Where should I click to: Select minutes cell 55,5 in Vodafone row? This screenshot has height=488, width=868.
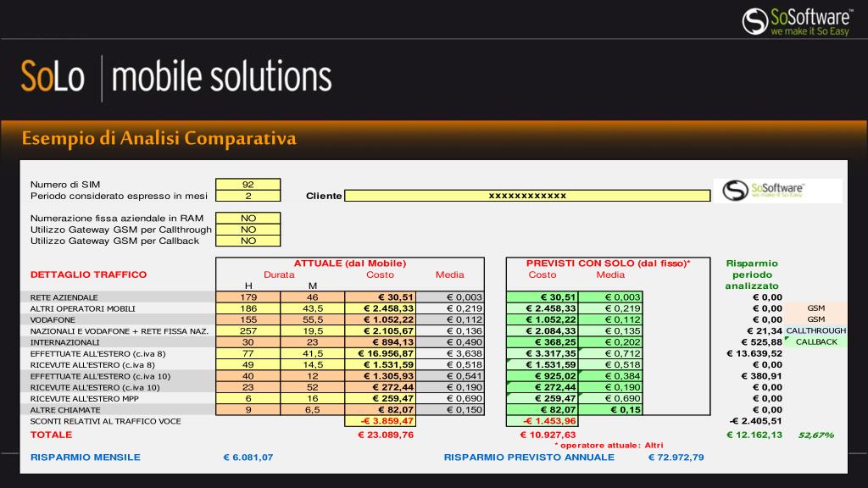click(x=312, y=319)
